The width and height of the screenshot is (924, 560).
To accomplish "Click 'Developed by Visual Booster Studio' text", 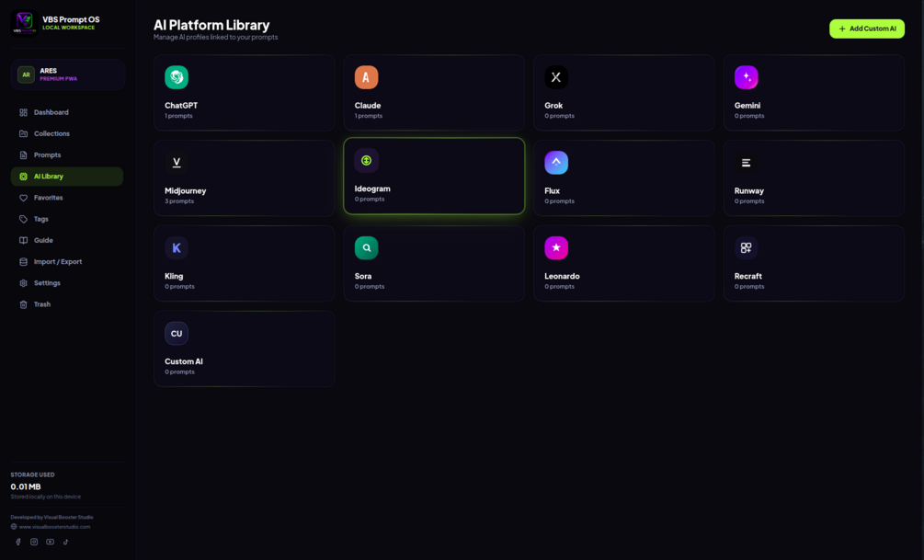I will click(51, 518).
